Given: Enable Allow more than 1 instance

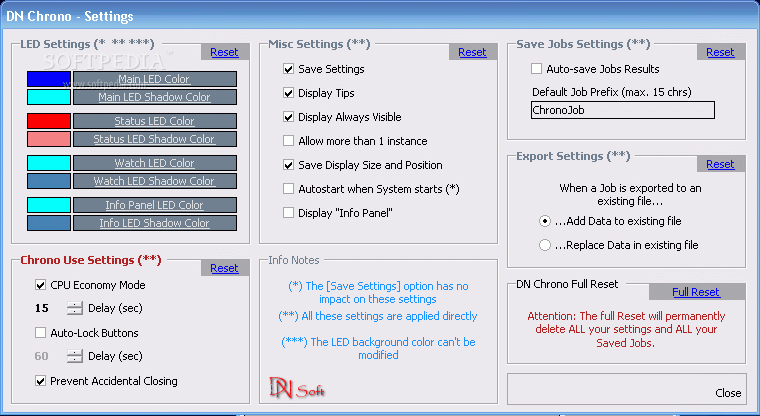Looking at the screenshot, I should 288,141.
